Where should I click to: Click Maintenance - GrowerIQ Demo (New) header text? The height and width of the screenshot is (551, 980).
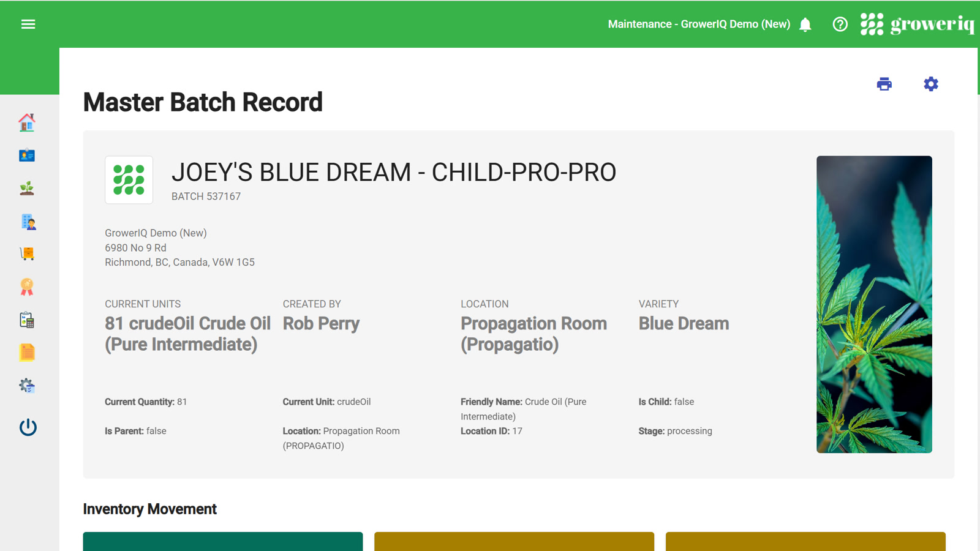[x=699, y=24]
